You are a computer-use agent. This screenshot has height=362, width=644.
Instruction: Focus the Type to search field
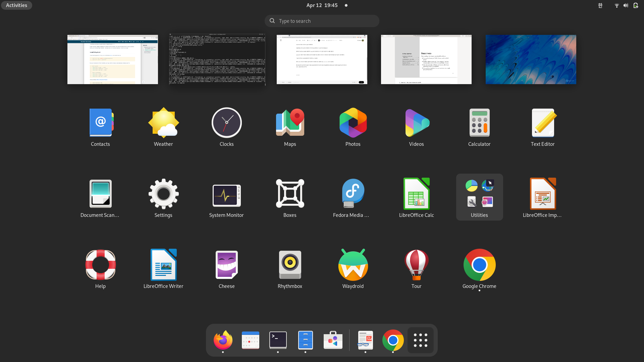pyautogui.click(x=322, y=21)
